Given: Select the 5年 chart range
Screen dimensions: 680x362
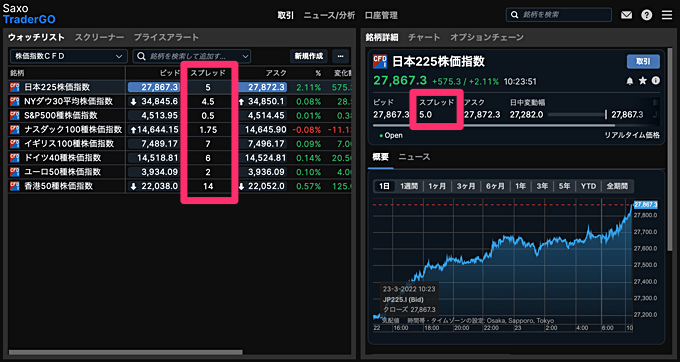Looking at the screenshot, I should coord(564,186).
